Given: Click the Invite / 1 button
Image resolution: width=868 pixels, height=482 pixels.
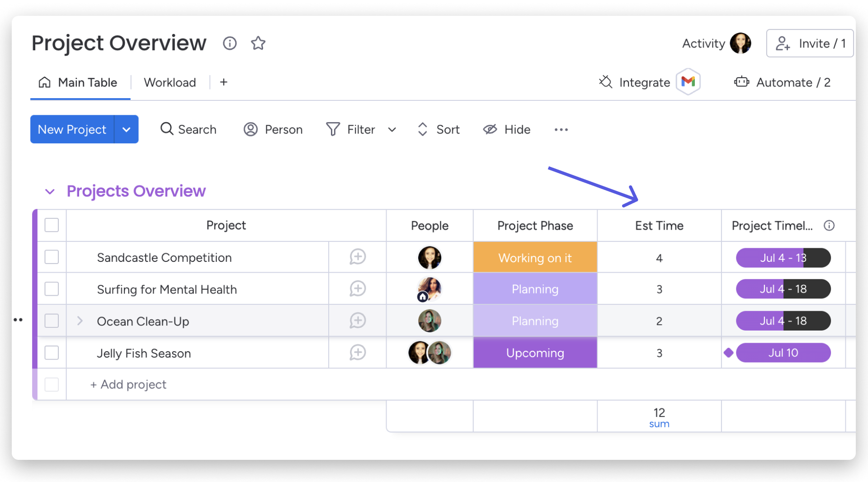Looking at the screenshot, I should click(x=810, y=43).
